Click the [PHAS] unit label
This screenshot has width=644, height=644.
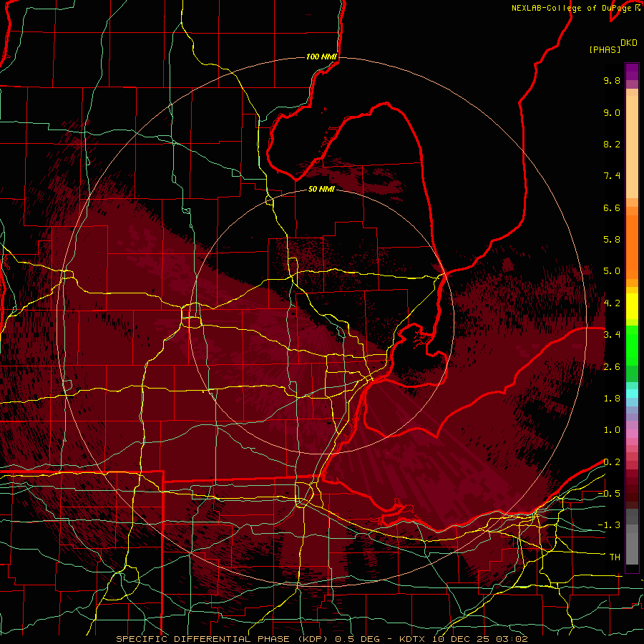coord(605,50)
